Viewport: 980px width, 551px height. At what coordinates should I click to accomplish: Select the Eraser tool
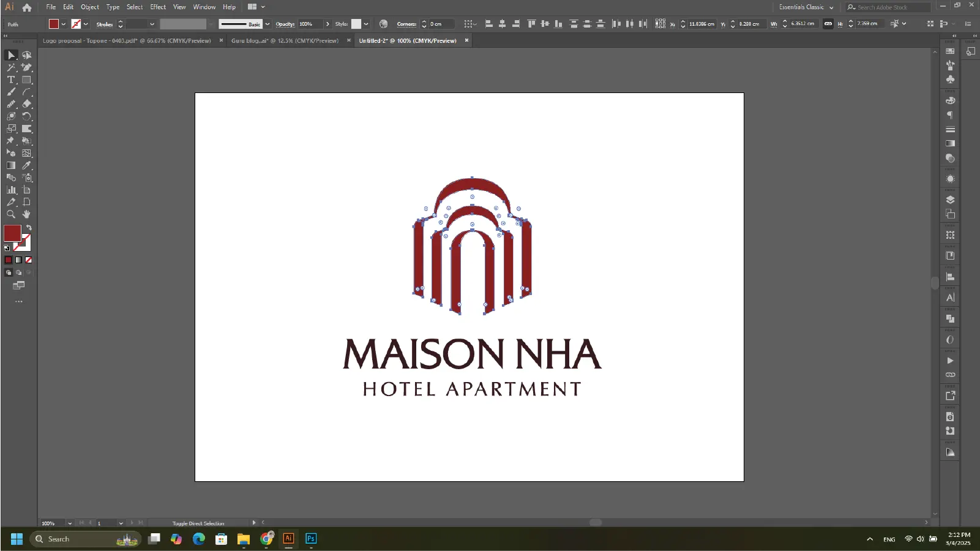[26, 104]
